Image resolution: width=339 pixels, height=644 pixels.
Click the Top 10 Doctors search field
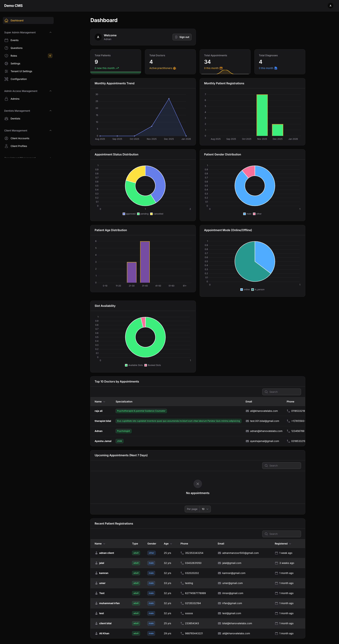pyautogui.click(x=281, y=392)
